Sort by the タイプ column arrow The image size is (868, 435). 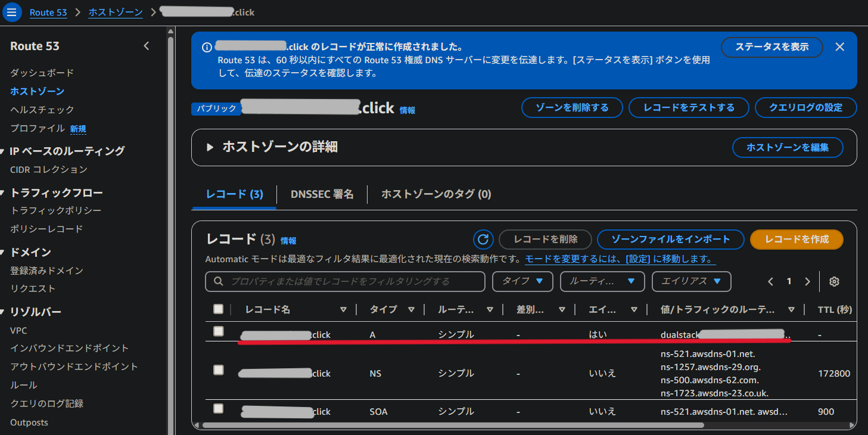tap(411, 310)
